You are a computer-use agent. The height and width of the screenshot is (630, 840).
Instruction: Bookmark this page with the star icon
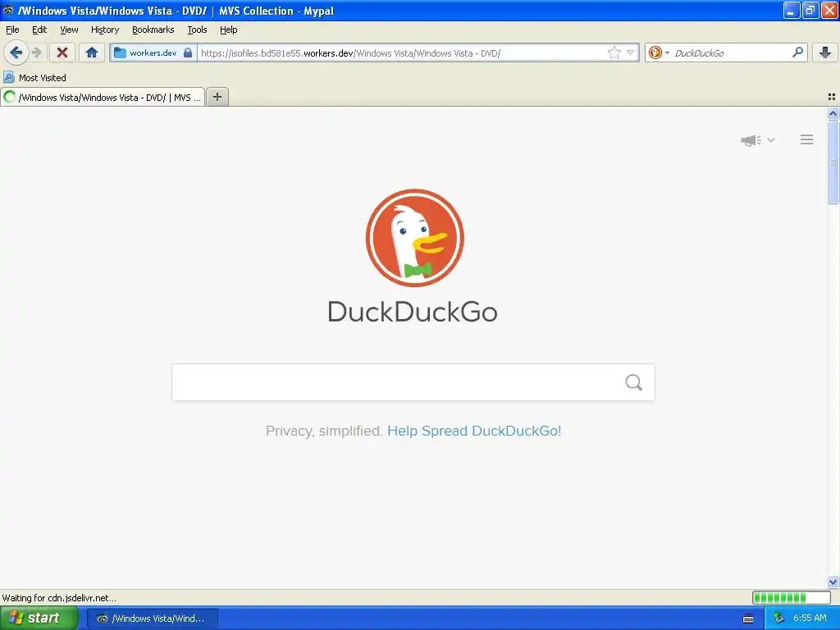[x=614, y=52]
